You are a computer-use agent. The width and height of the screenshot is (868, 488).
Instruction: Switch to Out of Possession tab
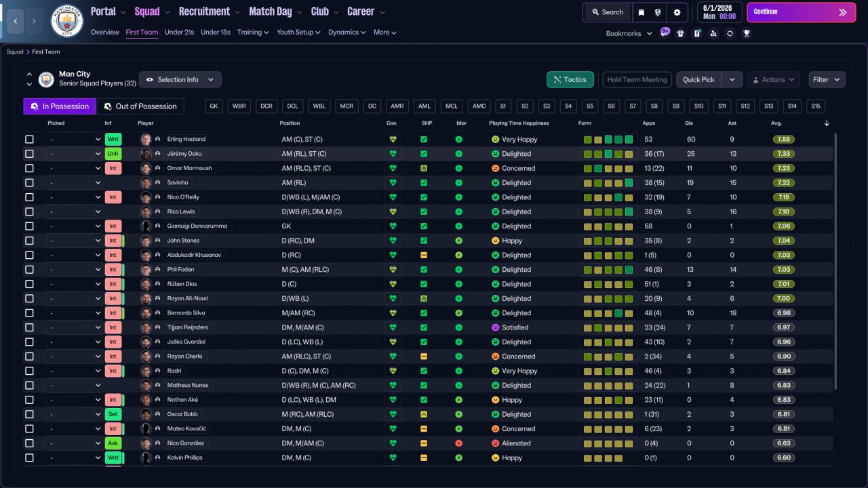(140, 106)
